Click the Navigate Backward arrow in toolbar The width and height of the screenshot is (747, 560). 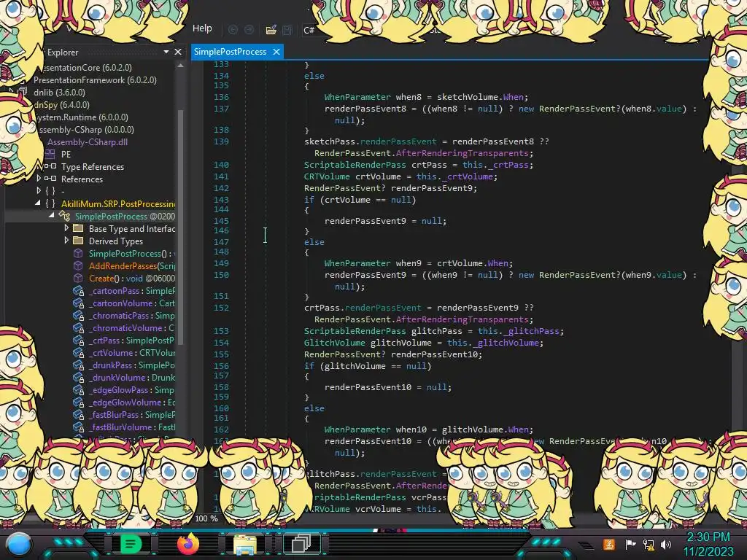(233, 30)
